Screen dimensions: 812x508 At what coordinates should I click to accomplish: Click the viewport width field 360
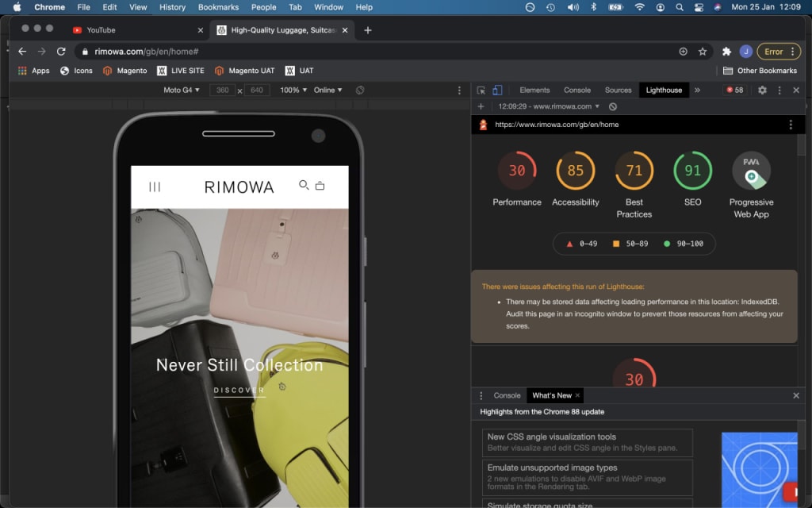[223, 90]
